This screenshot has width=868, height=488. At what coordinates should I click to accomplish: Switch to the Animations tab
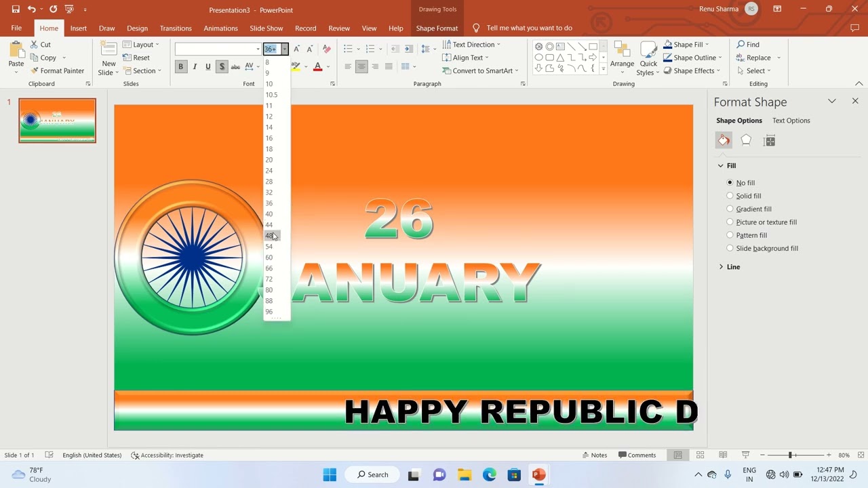pyautogui.click(x=220, y=28)
